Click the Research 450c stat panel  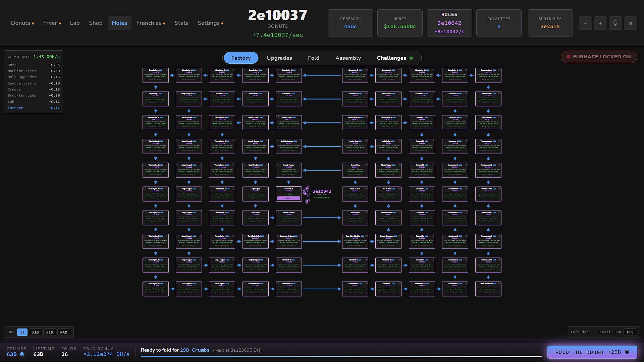pos(351,23)
